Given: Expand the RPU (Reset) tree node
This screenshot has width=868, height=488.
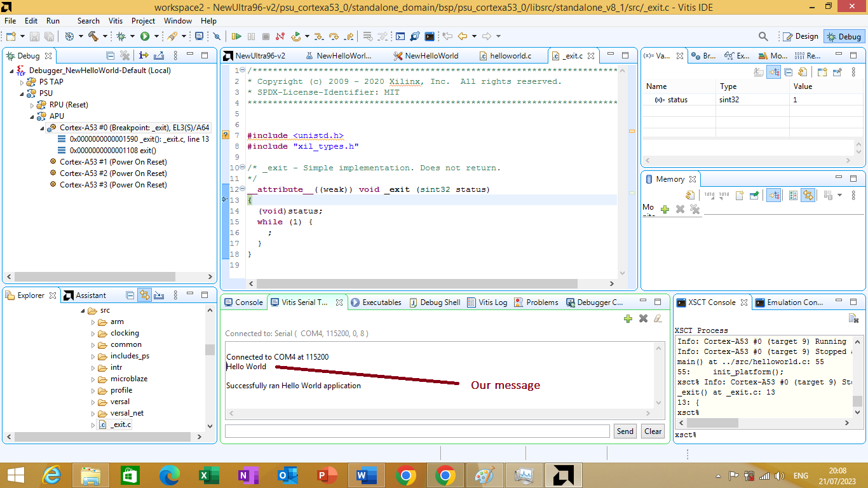Looking at the screenshot, I should 32,105.
